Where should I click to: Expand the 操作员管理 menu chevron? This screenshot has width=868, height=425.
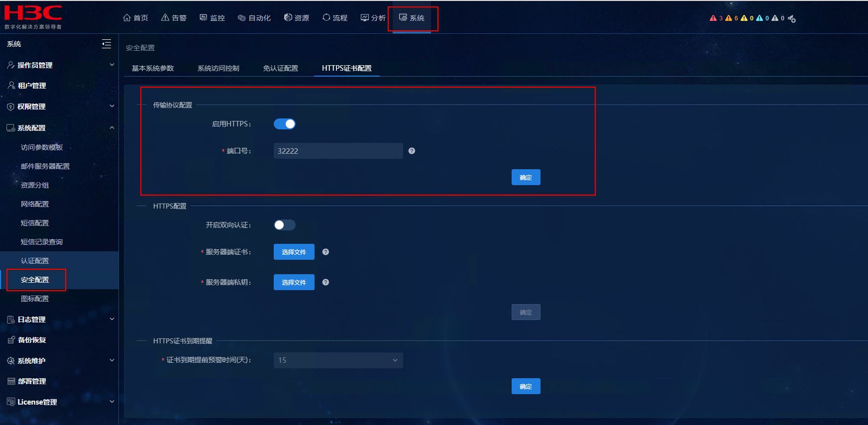[x=112, y=65]
